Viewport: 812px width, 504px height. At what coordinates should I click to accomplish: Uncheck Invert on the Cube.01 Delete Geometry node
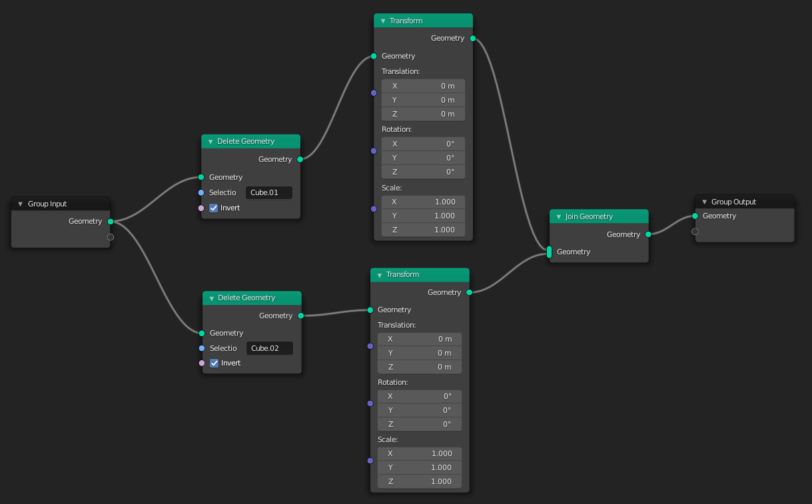[x=214, y=208]
